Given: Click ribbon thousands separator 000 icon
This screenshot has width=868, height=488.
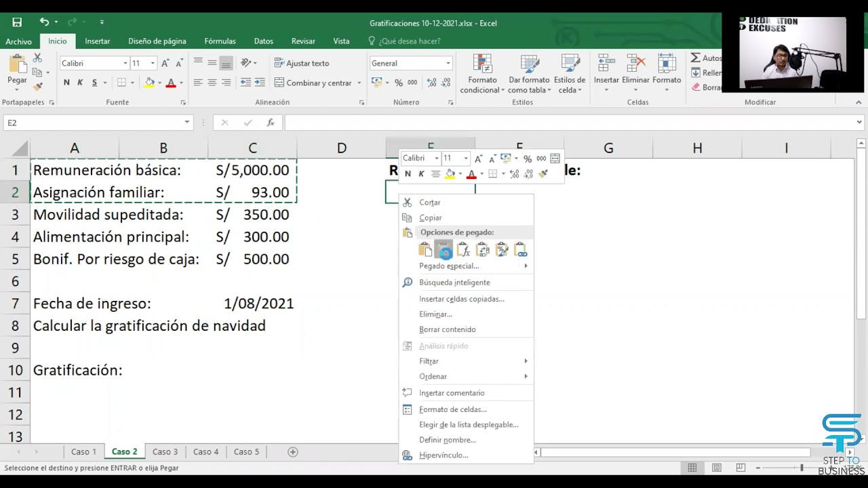Looking at the screenshot, I should point(413,83).
